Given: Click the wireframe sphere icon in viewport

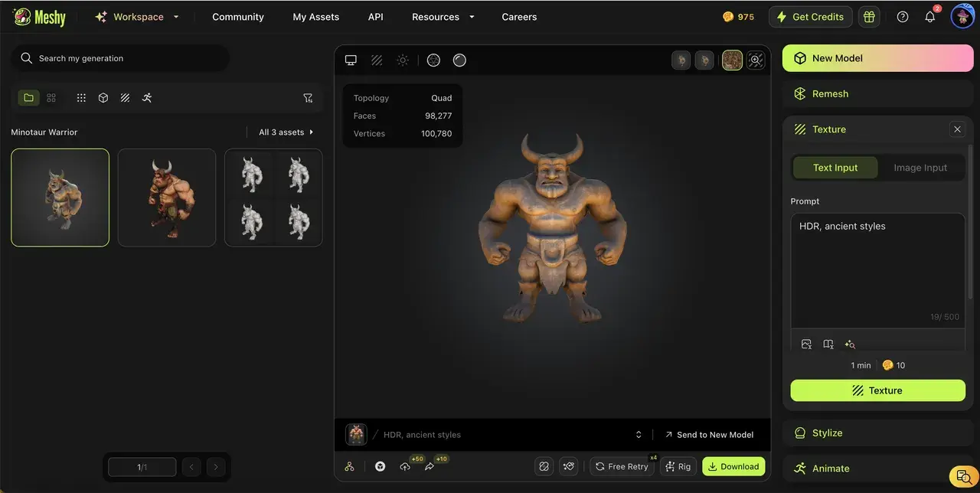Looking at the screenshot, I should [x=433, y=60].
